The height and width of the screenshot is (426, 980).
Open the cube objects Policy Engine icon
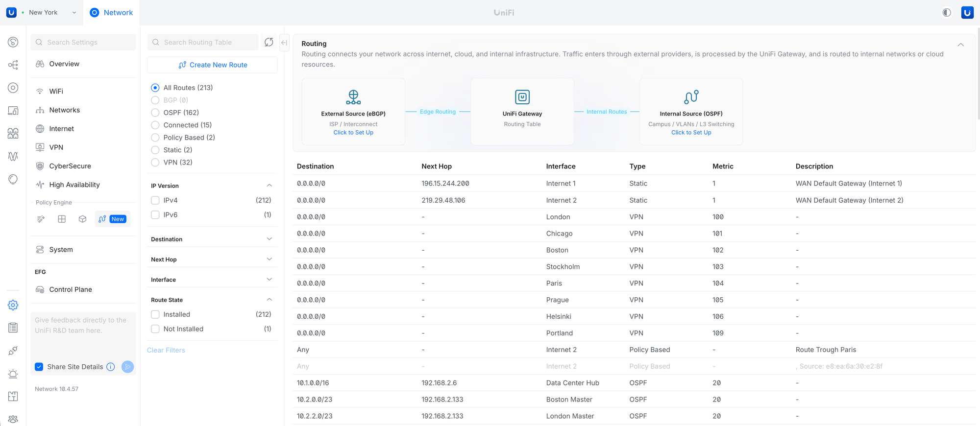(x=82, y=219)
